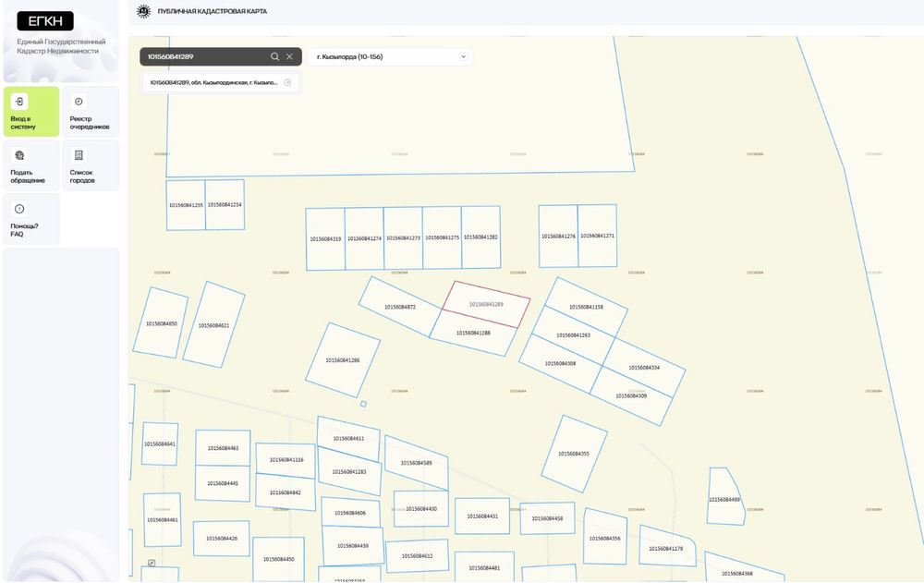Screen dimensions: 924x583
Task: Open the Помощь? FAQ tile
Action: coord(31,219)
